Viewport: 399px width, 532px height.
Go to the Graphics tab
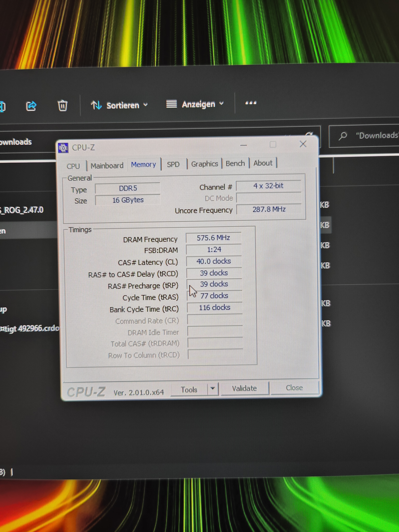pyautogui.click(x=204, y=164)
